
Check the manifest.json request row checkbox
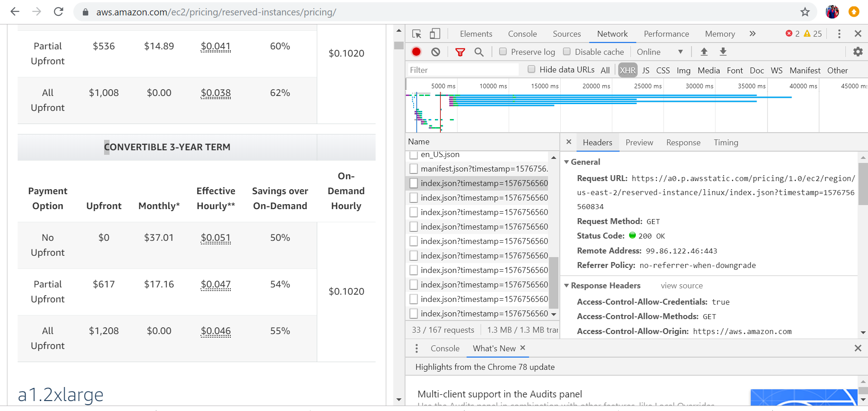click(x=413, y=169)
